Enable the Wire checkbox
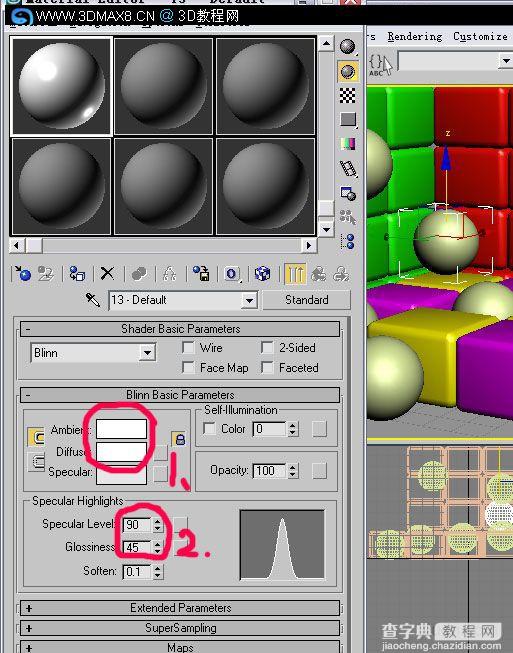The image size is (513, 653). click(x=188, y=347)
